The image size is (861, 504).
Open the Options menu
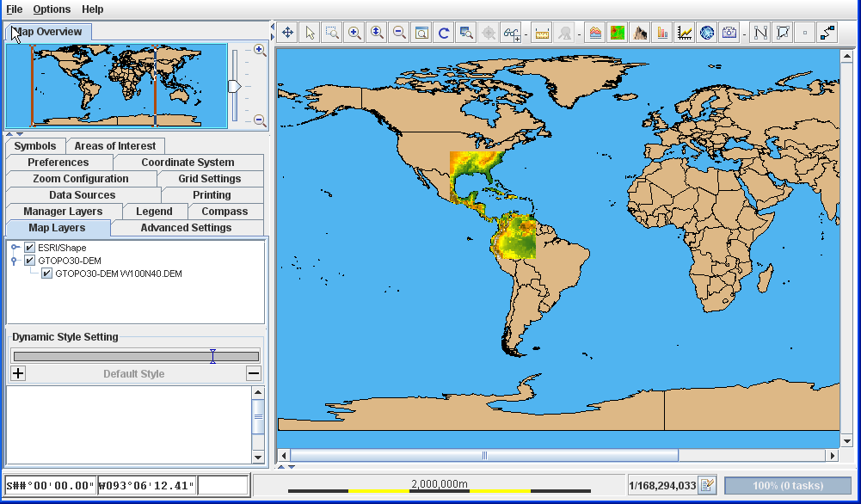click(52, 9)
